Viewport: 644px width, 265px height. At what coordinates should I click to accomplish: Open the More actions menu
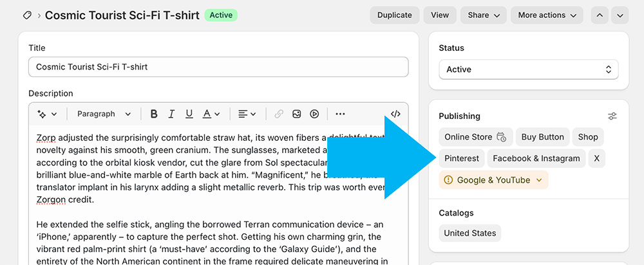click(547, 15)
